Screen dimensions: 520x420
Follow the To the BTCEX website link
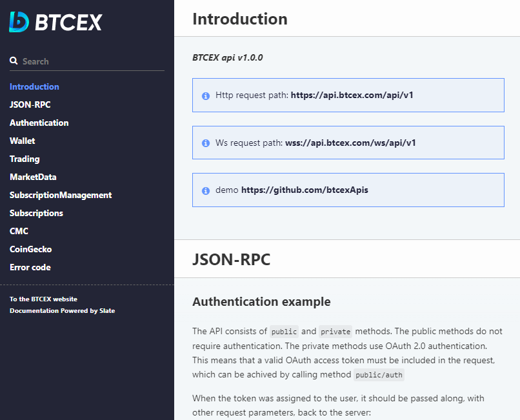(43, 299)
